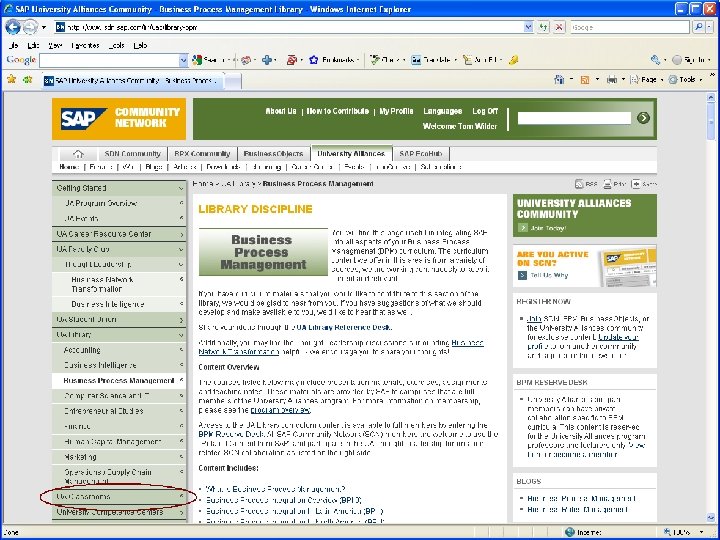Screen dimensions: 720x540
Task: Open the Google toolbar Bookmarks star
Action: click(332, 60)
